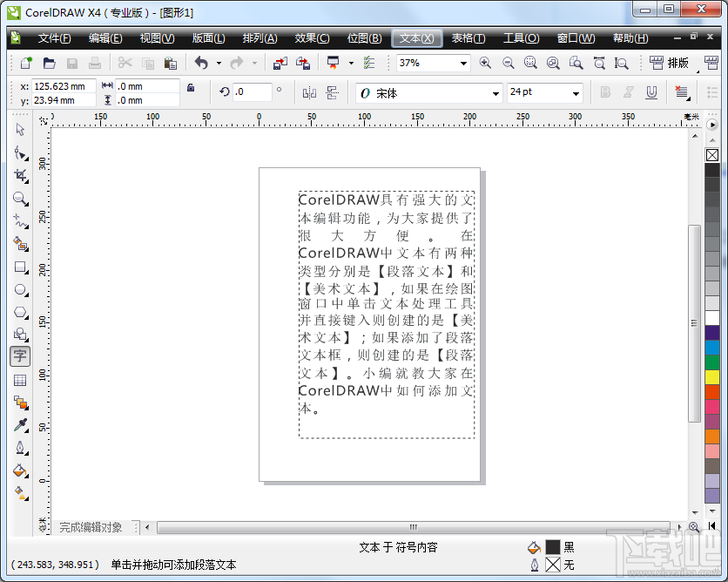Open the 文件(F) menu

click(54, 38)
